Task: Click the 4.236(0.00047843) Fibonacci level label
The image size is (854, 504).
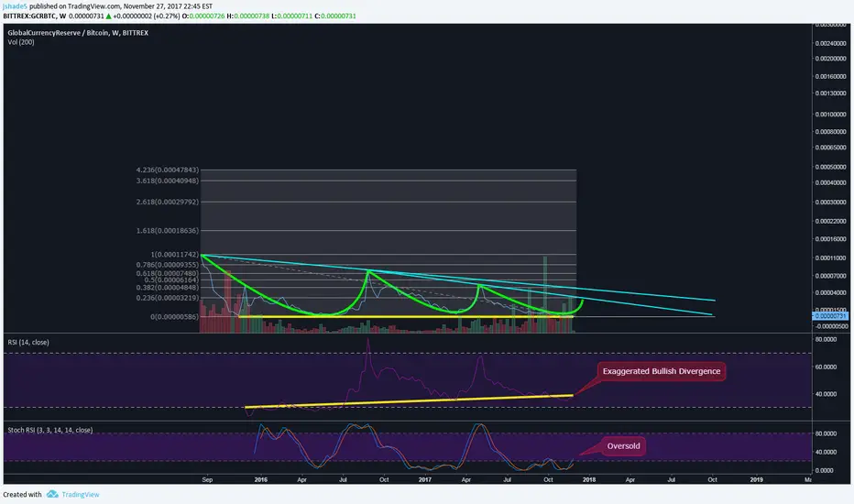Action: 167,170
